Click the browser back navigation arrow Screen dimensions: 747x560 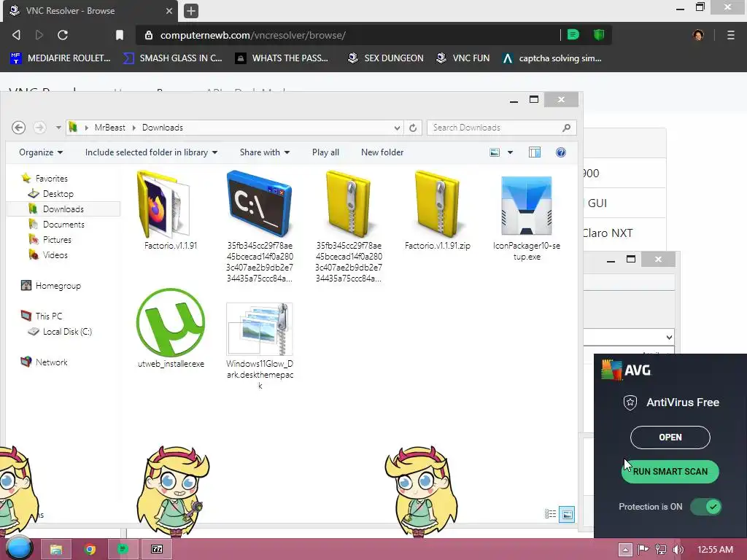(x=16, y=35)
